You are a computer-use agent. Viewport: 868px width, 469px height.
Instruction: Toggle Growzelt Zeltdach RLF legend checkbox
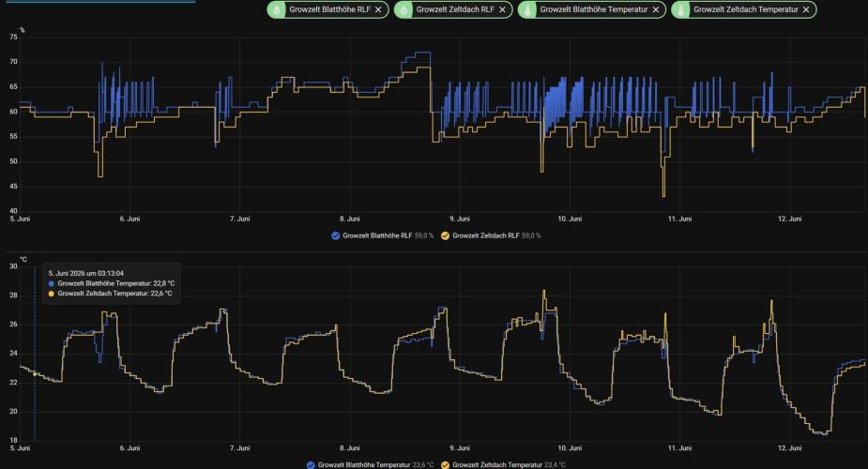(x=445, y=235)
